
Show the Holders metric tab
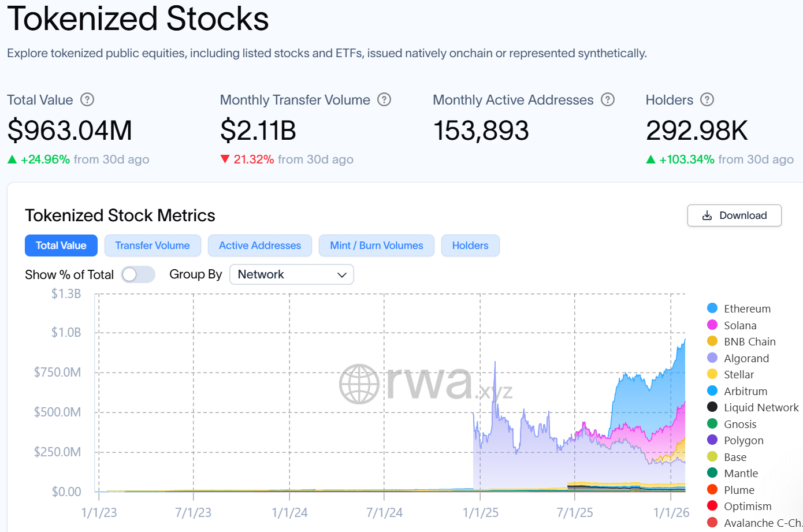click(x=470, y=245)
